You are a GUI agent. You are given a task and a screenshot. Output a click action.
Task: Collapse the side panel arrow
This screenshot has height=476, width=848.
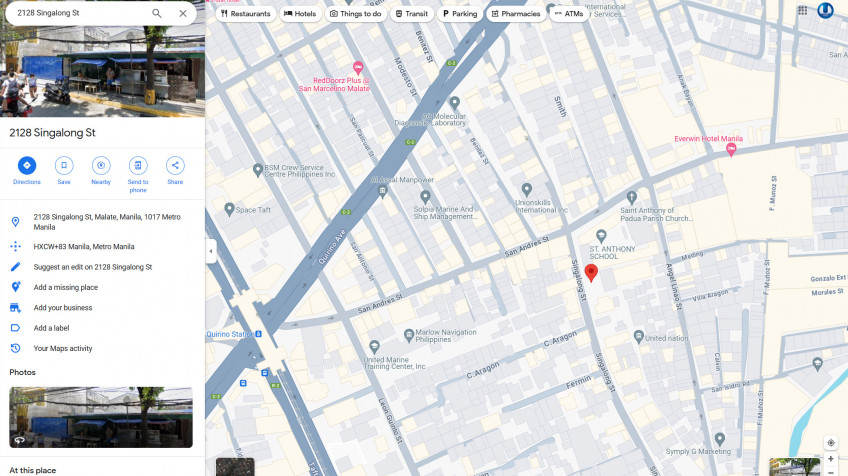coord(211,251)
